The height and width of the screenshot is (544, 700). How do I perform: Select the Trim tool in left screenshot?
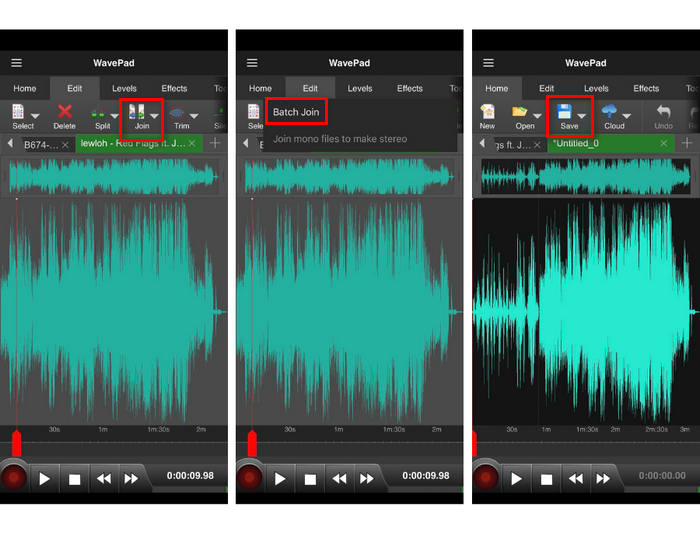(177, 112)
